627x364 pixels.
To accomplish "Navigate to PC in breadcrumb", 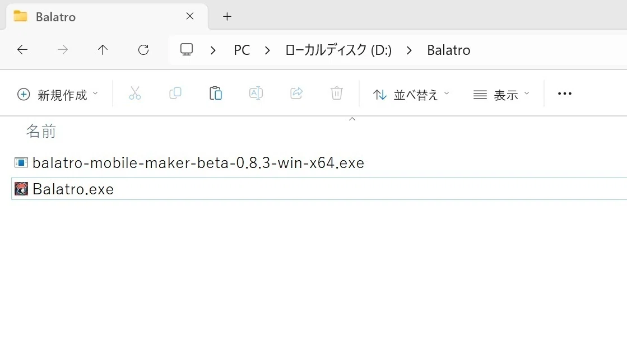I will (242, 50).
